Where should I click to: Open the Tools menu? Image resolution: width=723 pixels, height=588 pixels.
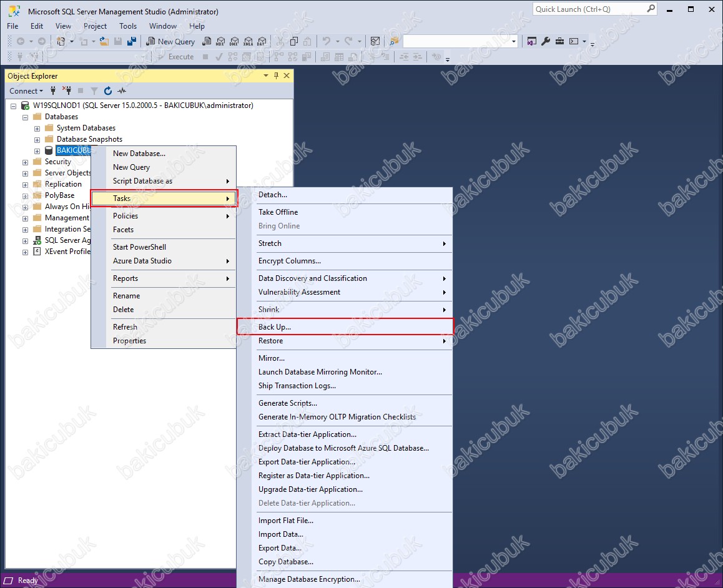point(128,26)
